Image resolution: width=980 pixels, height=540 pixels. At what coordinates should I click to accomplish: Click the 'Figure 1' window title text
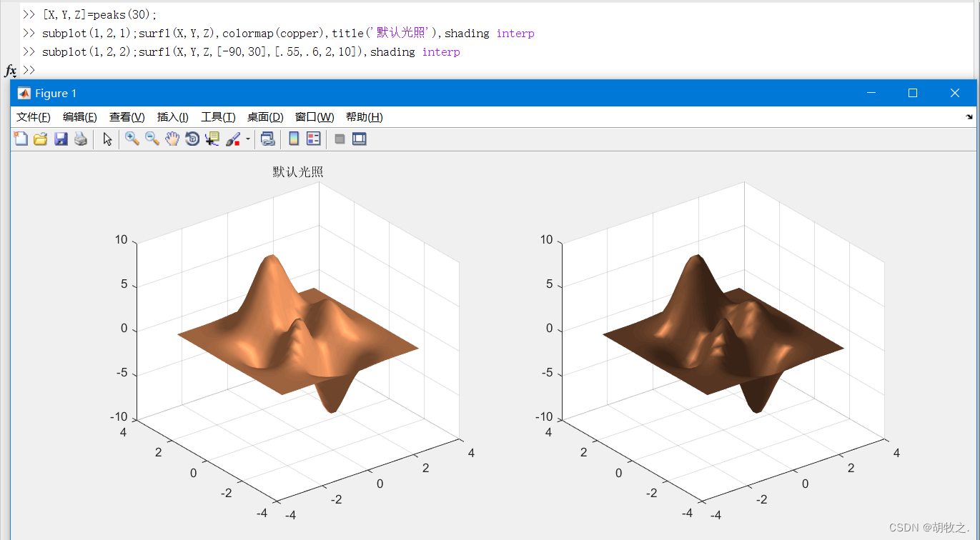click(x=56, y=94)
